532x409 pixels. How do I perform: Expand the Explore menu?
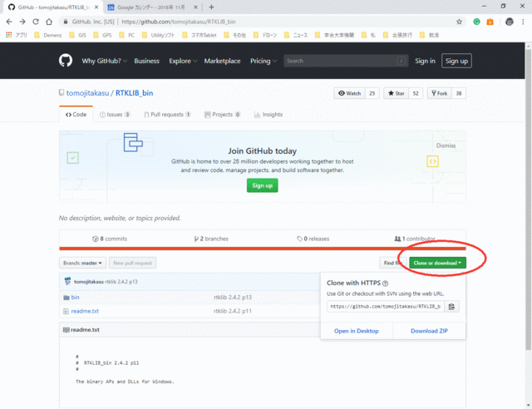(183, 61)
